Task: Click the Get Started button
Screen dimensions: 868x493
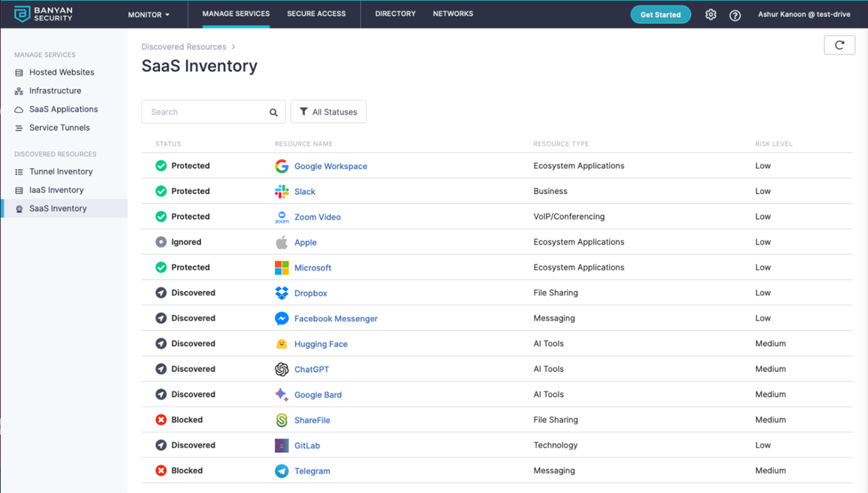Action: coord(661,14)
